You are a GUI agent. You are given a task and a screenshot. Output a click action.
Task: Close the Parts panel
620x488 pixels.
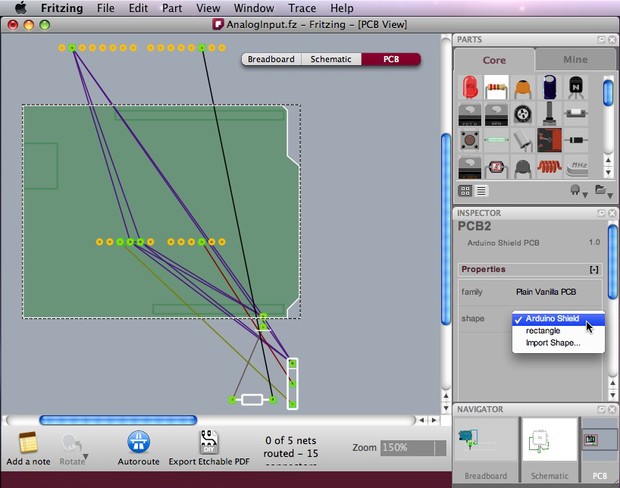[x=612, y=40]
